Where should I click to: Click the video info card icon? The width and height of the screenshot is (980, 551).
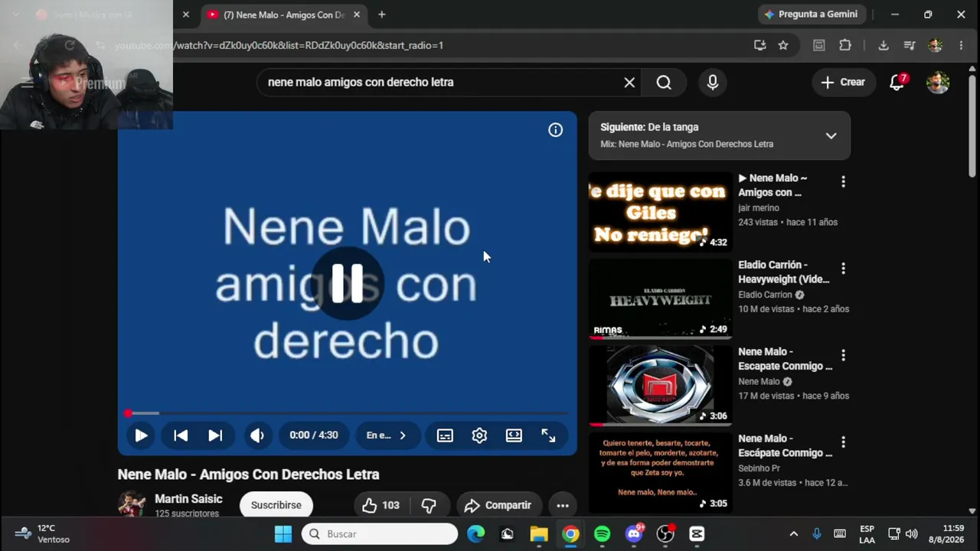tap(555, 130)
